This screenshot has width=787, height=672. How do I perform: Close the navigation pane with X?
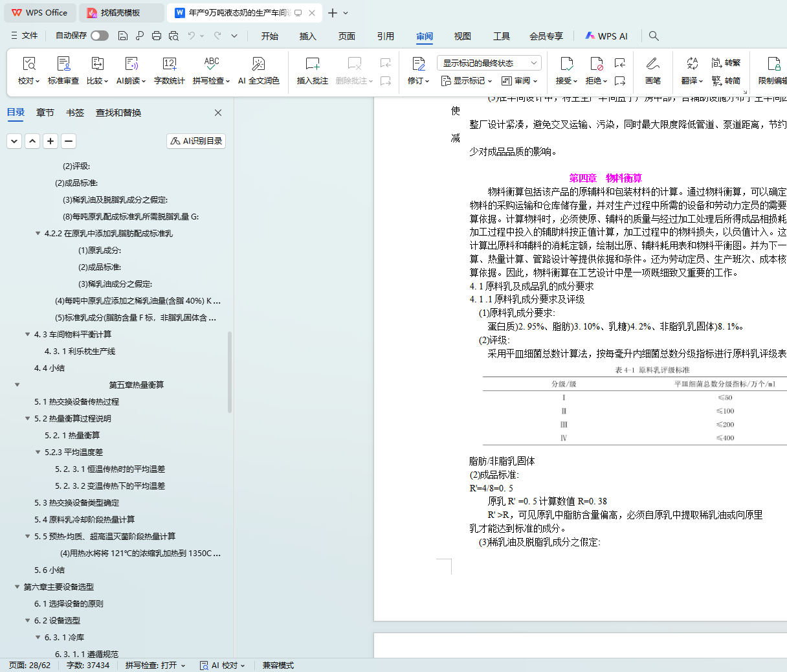pos(218,113)
